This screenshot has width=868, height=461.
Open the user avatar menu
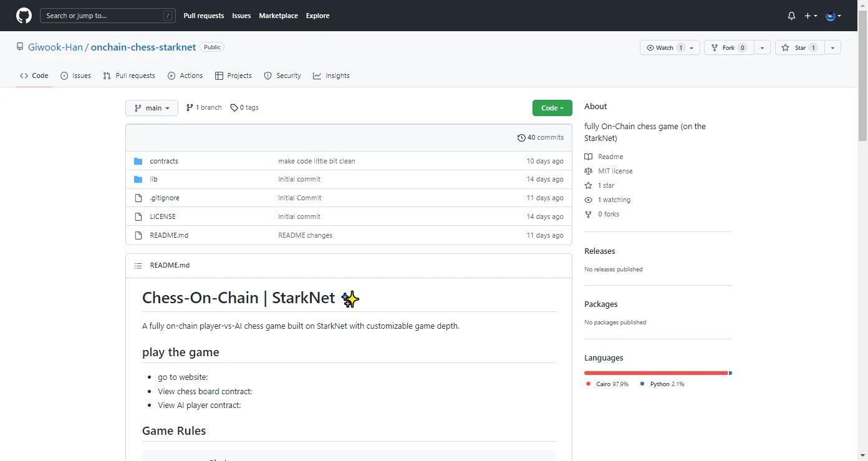pos(833,16)
